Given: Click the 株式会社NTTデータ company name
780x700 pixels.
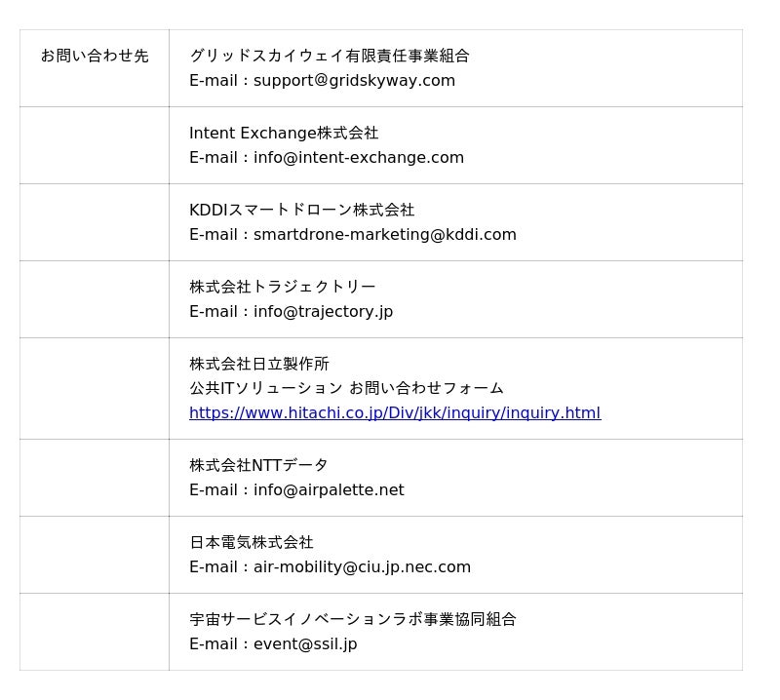Looking at the screenshot, I should click(x=259, y=465).
